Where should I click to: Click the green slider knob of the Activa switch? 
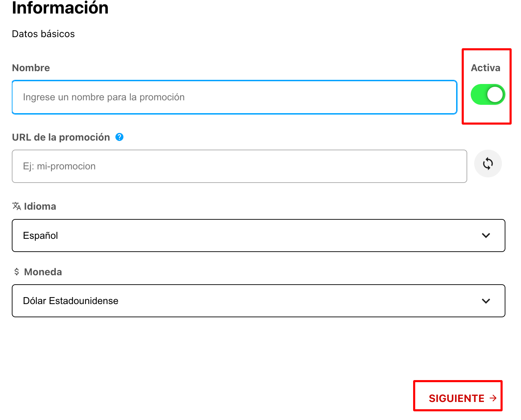click(x=495, y=94)
